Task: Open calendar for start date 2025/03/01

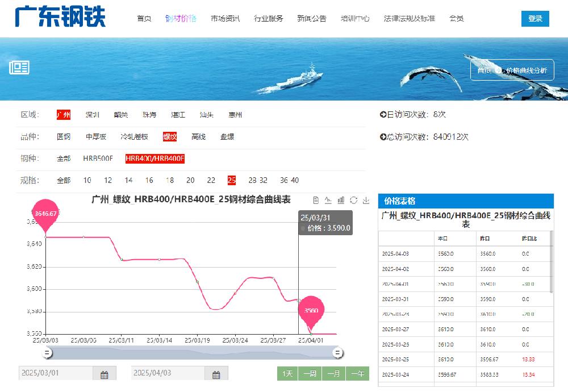Action: [x=105, y=374]
